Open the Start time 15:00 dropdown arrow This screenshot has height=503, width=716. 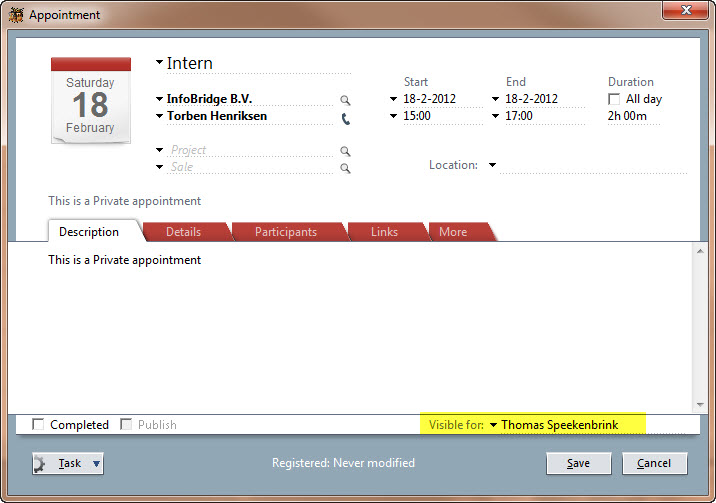(393, 116)
